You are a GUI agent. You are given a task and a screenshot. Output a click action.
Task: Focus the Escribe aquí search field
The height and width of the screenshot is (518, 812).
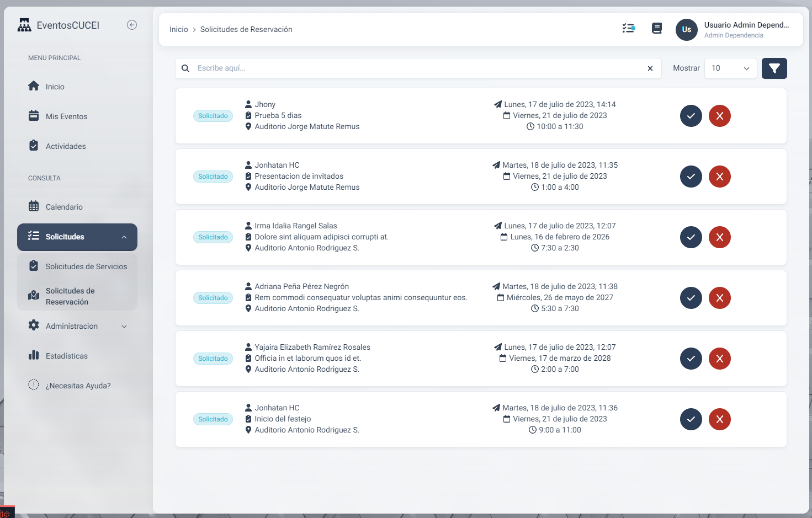pyautogui.click(x=414, y=68)
